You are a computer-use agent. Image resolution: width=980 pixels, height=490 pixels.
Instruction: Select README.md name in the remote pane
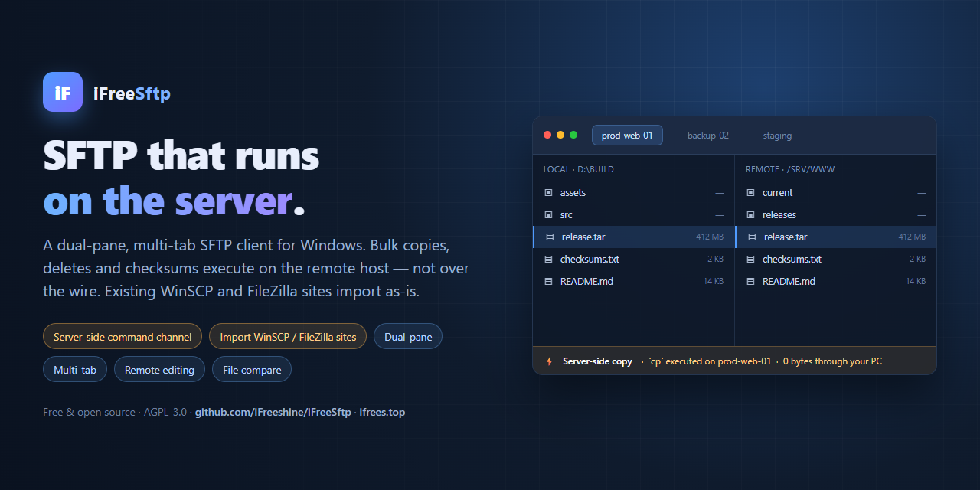[789, 282]
